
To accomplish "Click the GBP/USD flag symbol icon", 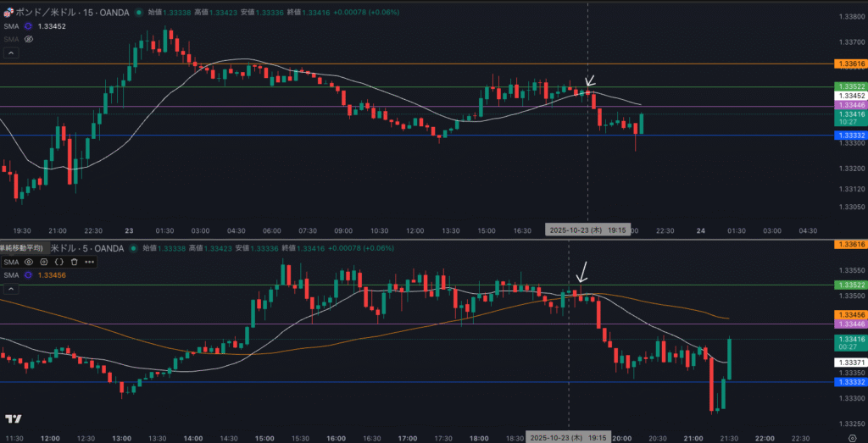I will [7, 14].
